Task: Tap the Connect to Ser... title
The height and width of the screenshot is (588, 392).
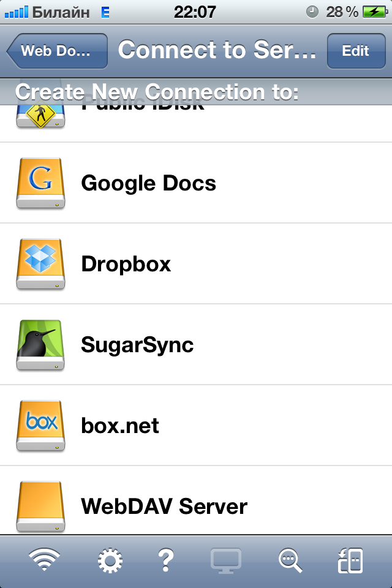Action: 217,50
